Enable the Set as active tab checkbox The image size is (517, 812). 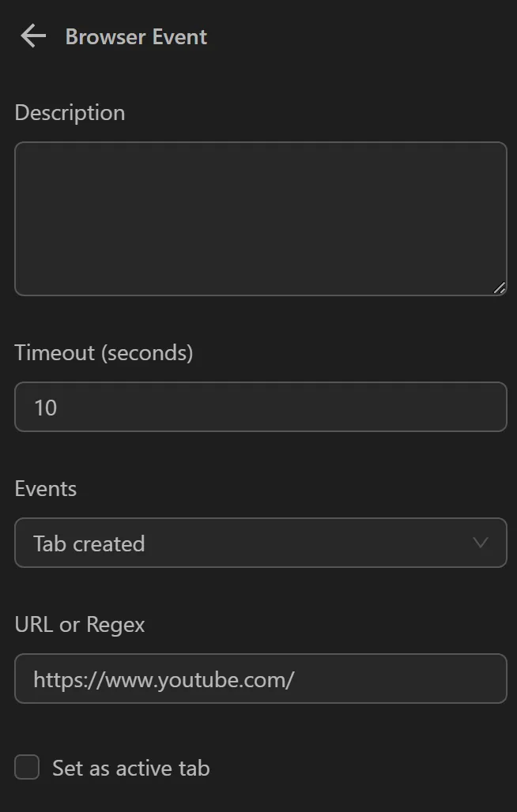(26, 767)
